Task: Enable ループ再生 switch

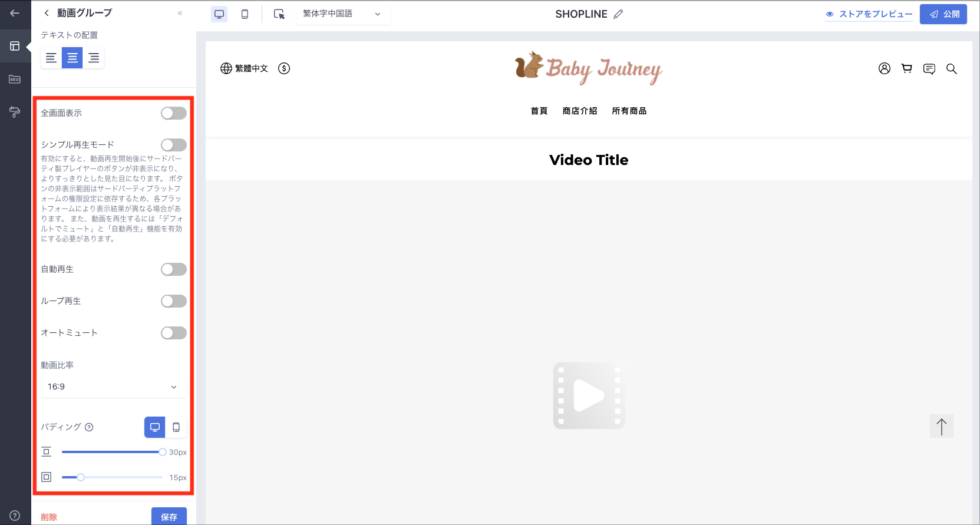Action: tap(174, 301)
